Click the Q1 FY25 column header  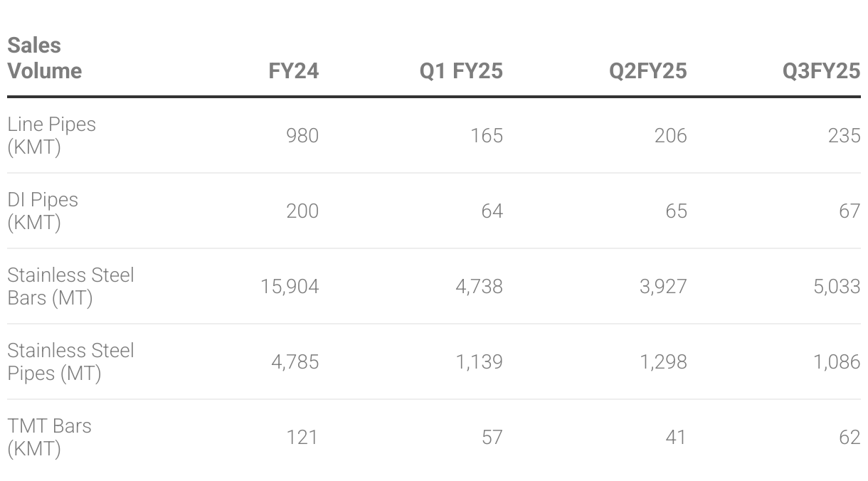point(461,70)
